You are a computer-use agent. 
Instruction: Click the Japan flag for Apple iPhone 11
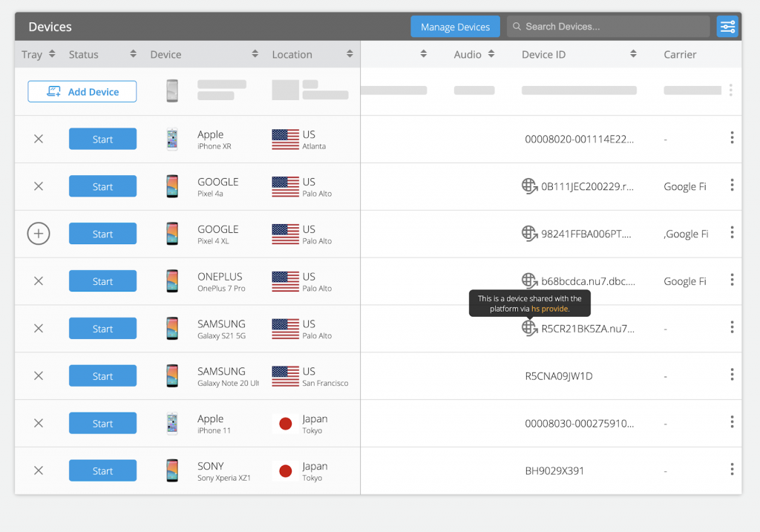click(286, 424)
